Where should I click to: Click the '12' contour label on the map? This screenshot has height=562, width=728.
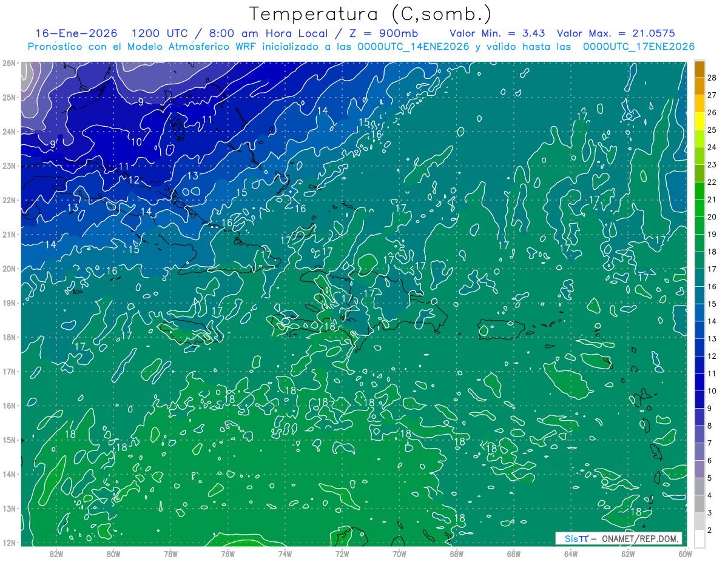coord(134,180)
